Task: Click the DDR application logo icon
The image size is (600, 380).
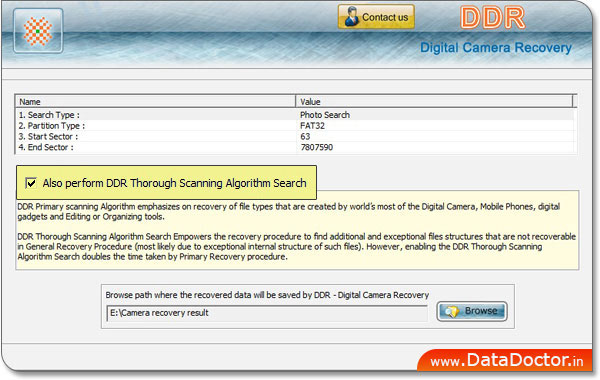Action: tap(38, 31)
